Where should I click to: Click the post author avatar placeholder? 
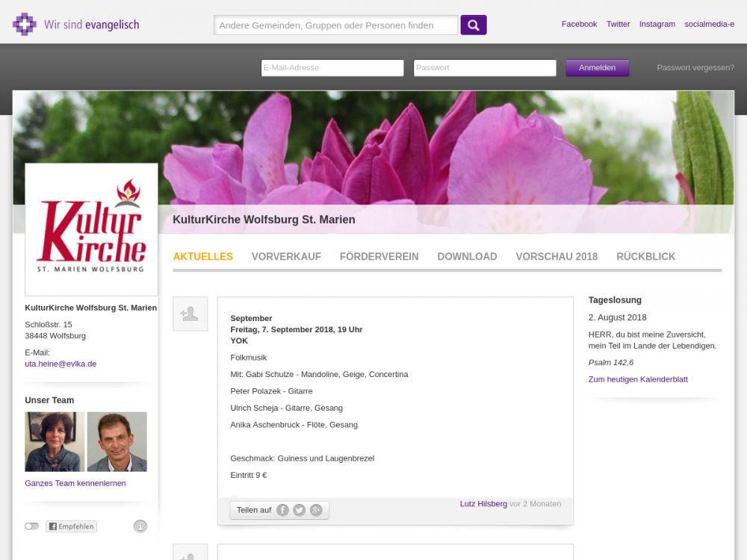(x=190, y=314)
